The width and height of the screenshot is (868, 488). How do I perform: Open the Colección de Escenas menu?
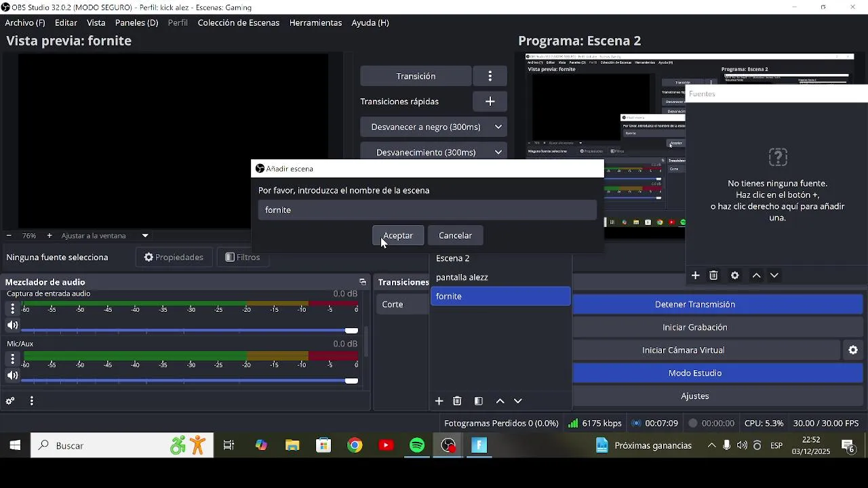pyautogui.click(x=239, y=22)
